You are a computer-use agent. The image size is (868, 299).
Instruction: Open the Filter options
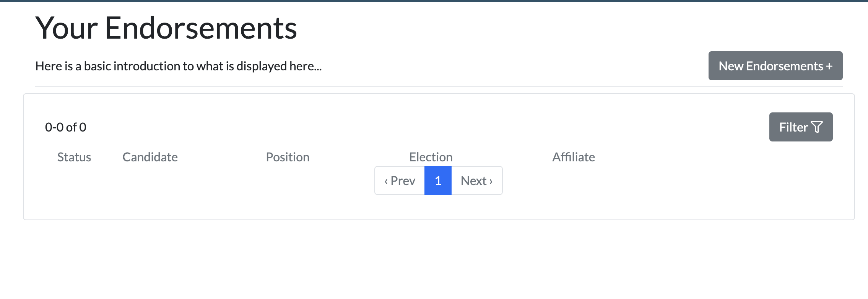point(801,127)
